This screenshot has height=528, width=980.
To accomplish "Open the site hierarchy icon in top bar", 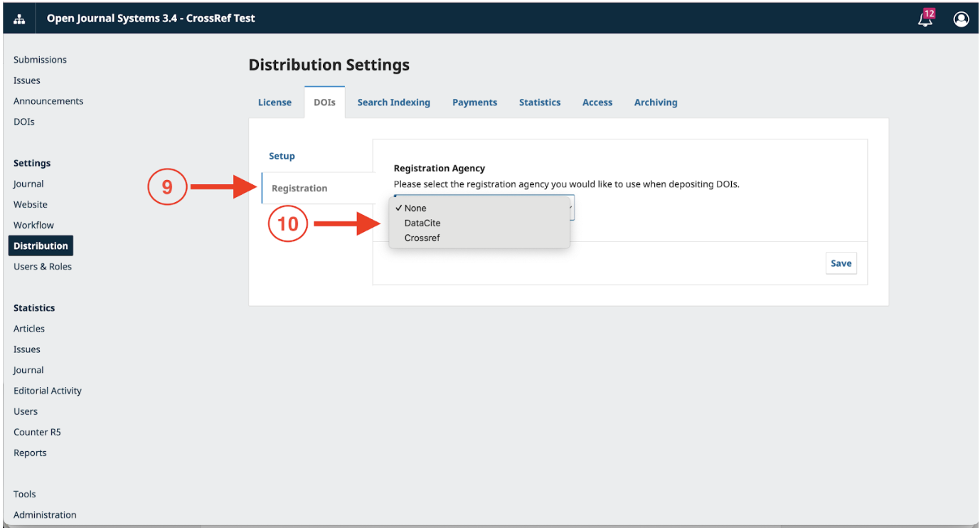I will pyautogui.click(x=18, y=18).
